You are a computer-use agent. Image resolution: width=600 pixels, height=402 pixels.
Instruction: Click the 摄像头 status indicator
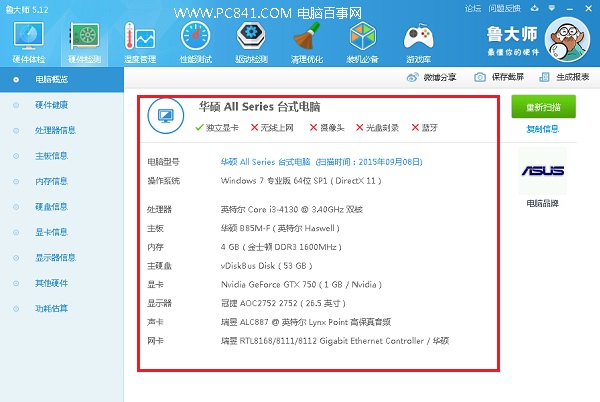327,127
